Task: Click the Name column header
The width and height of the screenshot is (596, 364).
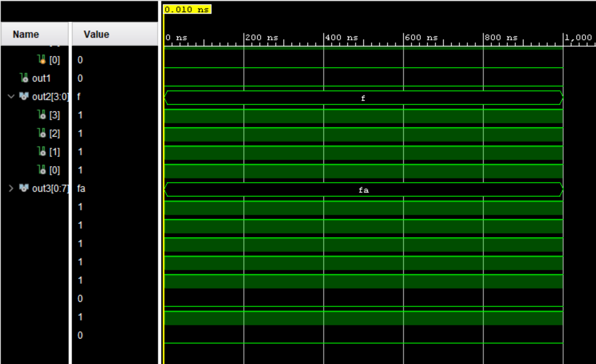Action: [26, 35]
